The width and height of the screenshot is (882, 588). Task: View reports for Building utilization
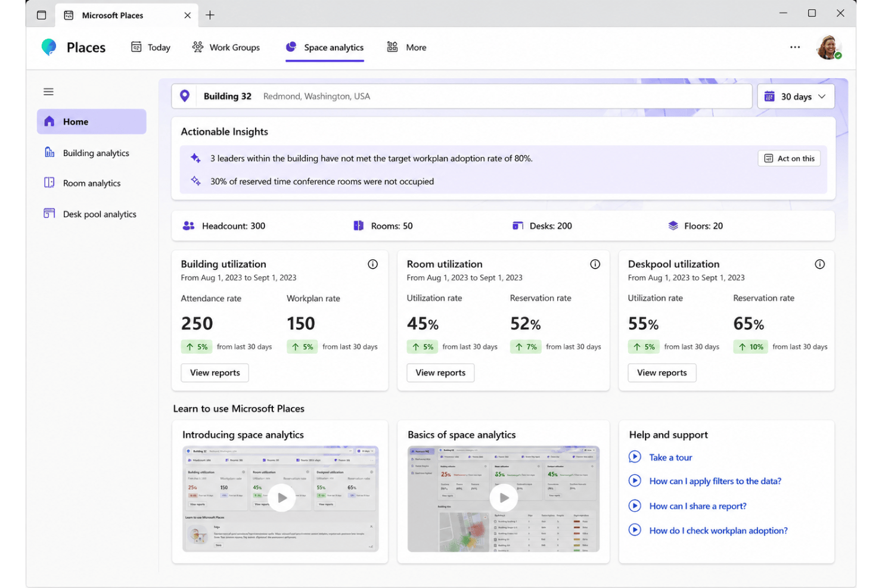pyautogui.click(x=215, y=373)
